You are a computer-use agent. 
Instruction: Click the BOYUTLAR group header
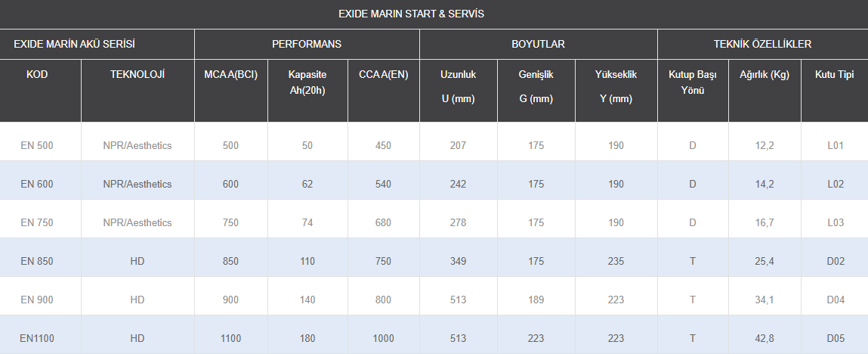[538, 44]
